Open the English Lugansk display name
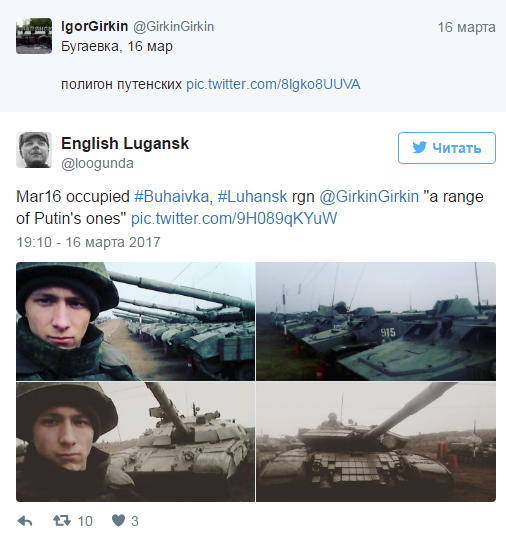This screenshot has width=506, height=544. pyautogui.click(x=125, y=143)
